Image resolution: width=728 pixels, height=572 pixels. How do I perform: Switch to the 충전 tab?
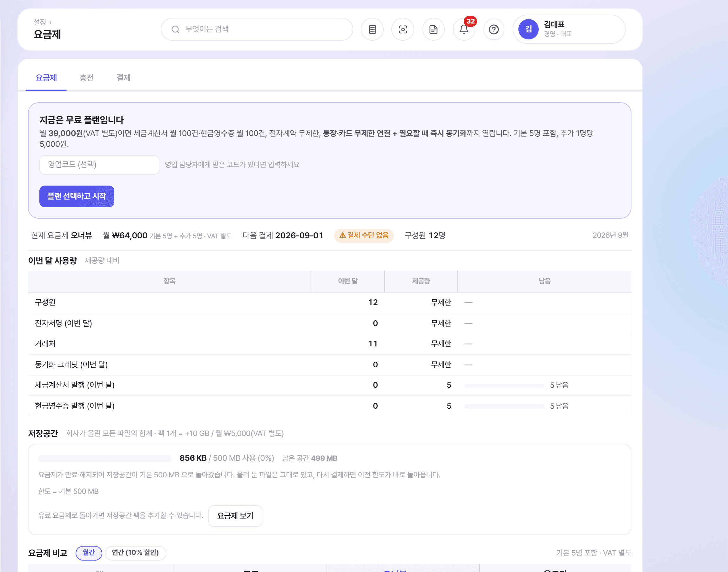tap(86, 78)
